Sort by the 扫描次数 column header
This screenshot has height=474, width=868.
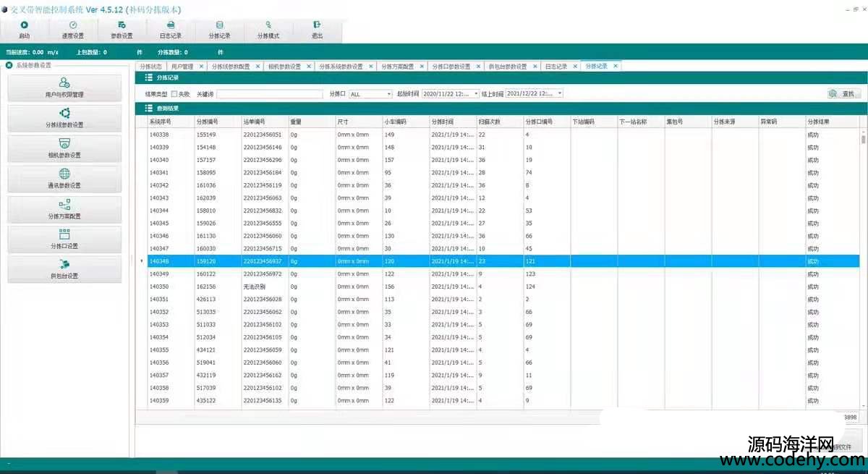pyautogui.click(x=500, y=122)
